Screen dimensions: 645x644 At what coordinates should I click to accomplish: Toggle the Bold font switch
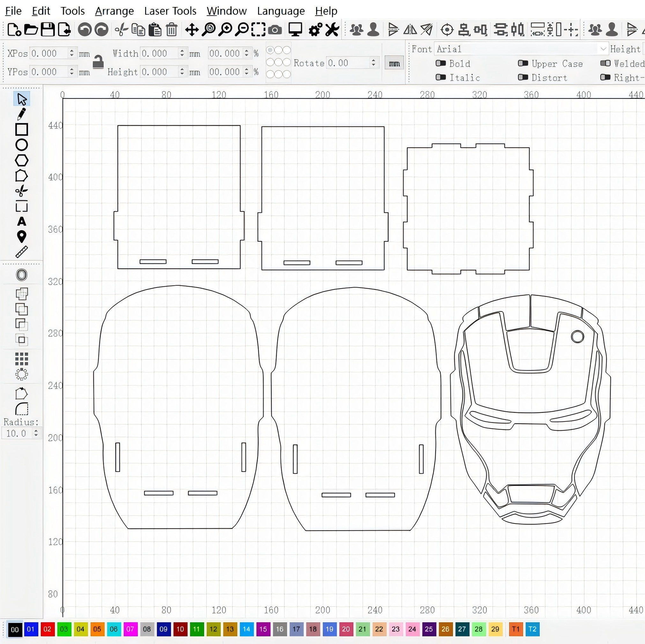(441, 63)
